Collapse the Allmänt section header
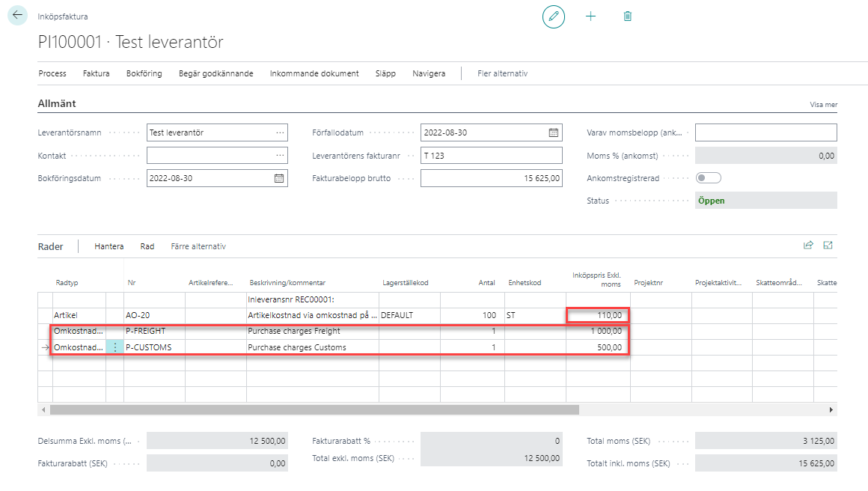Viewport: 868px width, 491px height. (57, 104)
